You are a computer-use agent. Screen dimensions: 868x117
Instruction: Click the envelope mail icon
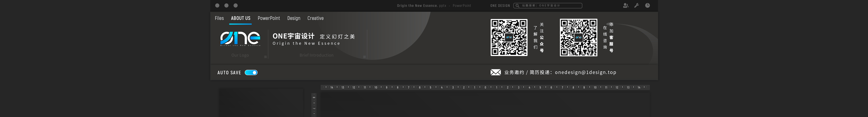click(495, 72)
